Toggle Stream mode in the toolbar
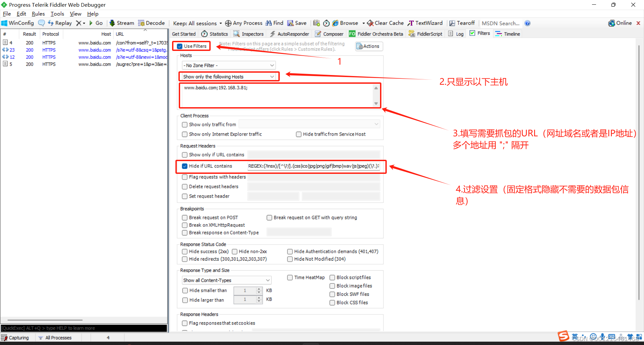The height and width of the screenshot is (345, 644). (x=122, y=23)
